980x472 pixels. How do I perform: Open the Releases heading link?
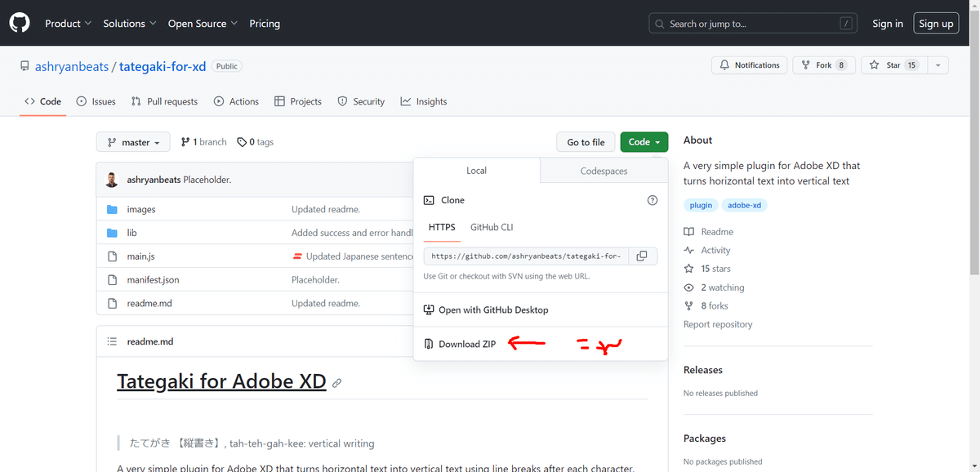pyautogui.click(x=703, y=370)
